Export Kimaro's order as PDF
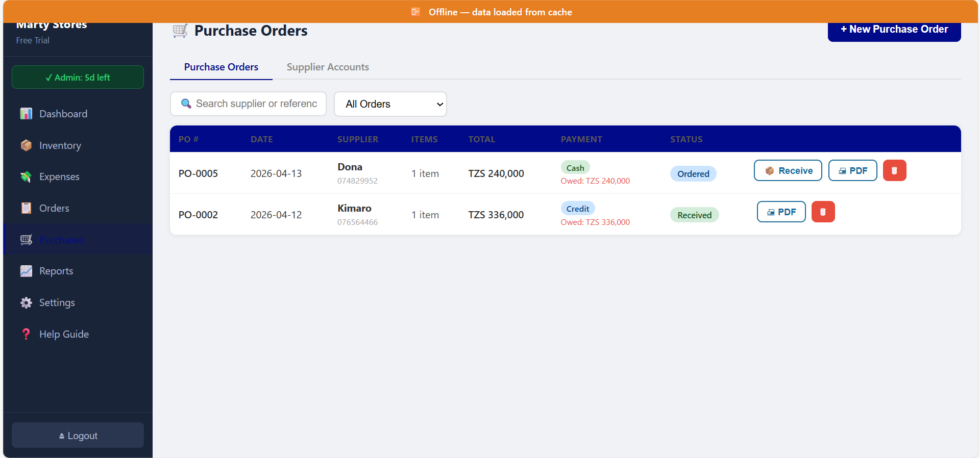980x458 pixels. 780,212
